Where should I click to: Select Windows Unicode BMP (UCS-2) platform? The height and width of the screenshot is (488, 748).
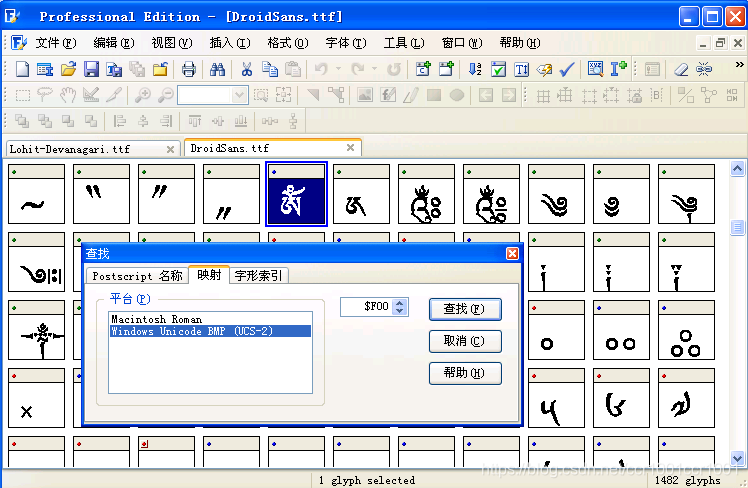pos(210,331)
